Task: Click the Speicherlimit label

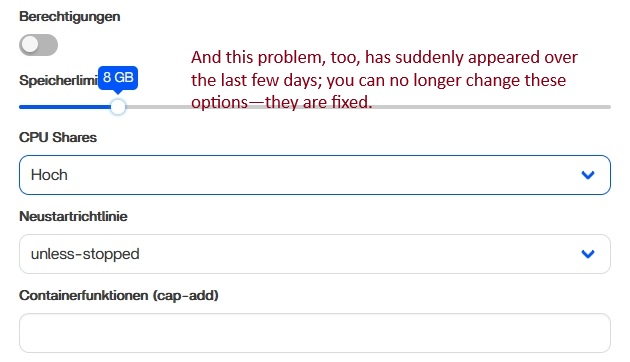Action: click(x=58, y=80)
